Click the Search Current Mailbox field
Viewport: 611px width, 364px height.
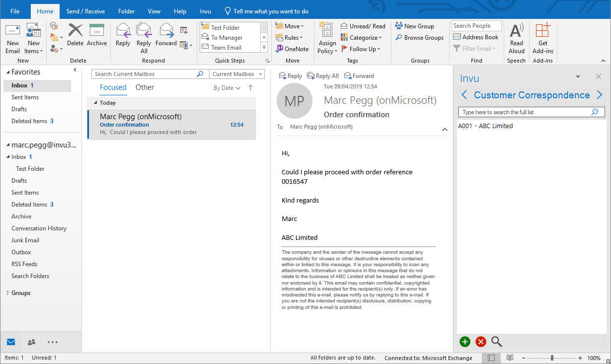150,74
